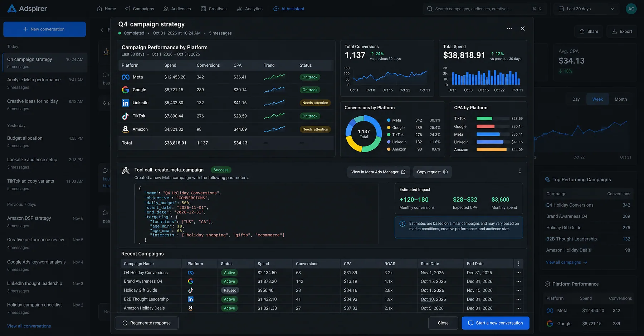
Task: Click the TikTok icon in performance table
Action: pyautogui.click(x=125, y=116)
